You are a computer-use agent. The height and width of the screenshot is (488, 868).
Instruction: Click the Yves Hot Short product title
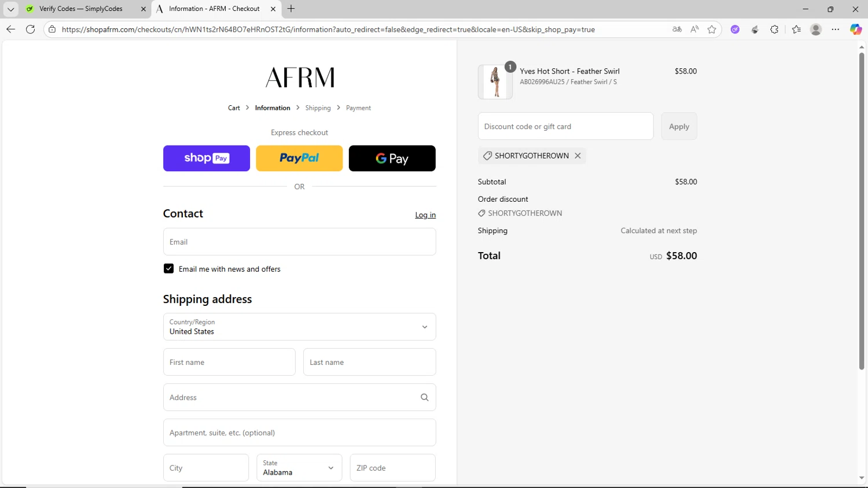point(569,71)
